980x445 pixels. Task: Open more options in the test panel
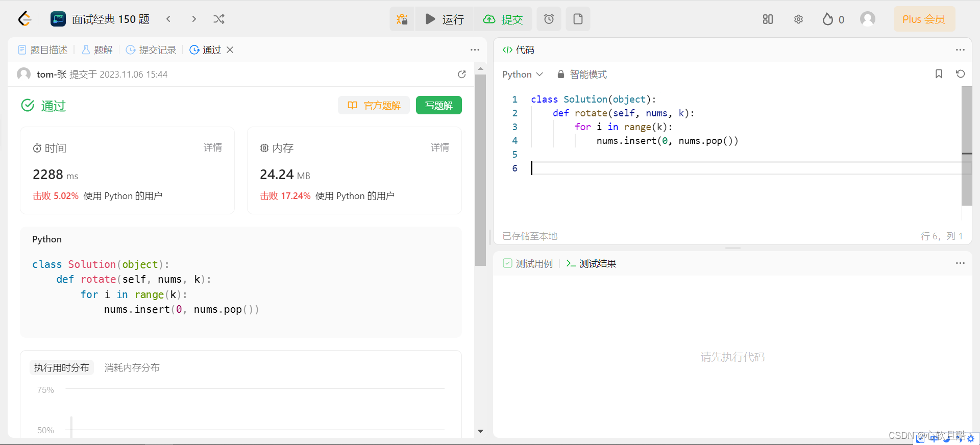[x=960, y=263]
